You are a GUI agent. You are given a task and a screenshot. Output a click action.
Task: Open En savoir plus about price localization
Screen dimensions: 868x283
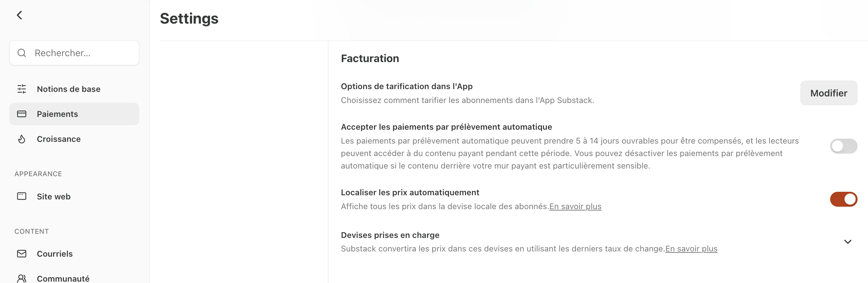(x=575, y=206)
